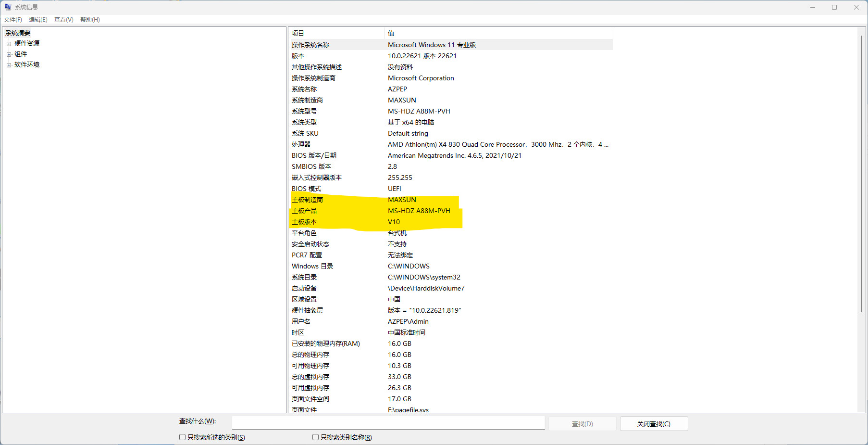Click the value Microsoft Windows 11 专业版
Image resolution: width=868 pixels, height=445 pixels.
pos(432,45)
